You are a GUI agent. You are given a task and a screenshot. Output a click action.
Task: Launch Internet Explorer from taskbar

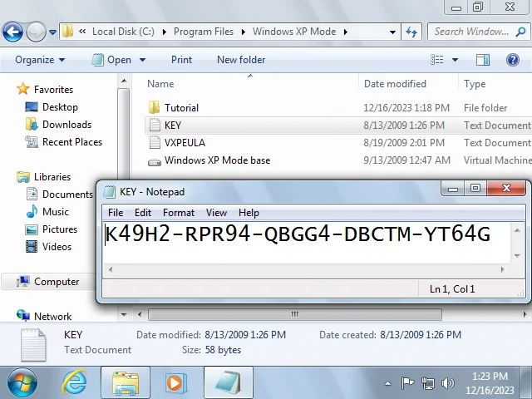pyautogui.click(x=74, y=382)
